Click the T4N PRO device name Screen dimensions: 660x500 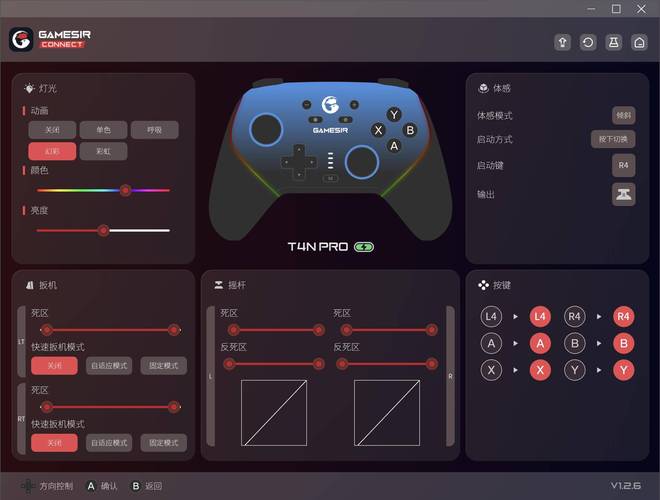318,247
